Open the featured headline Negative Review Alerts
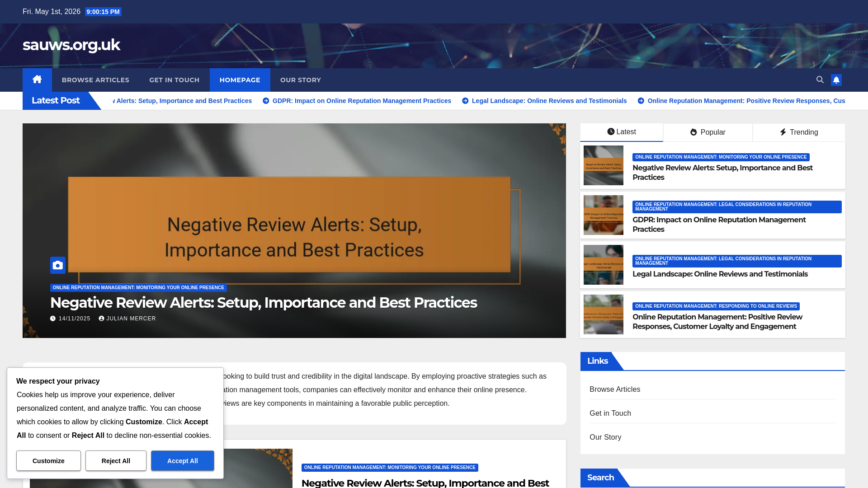Screen dimensions: 868x488 (264, 302)
